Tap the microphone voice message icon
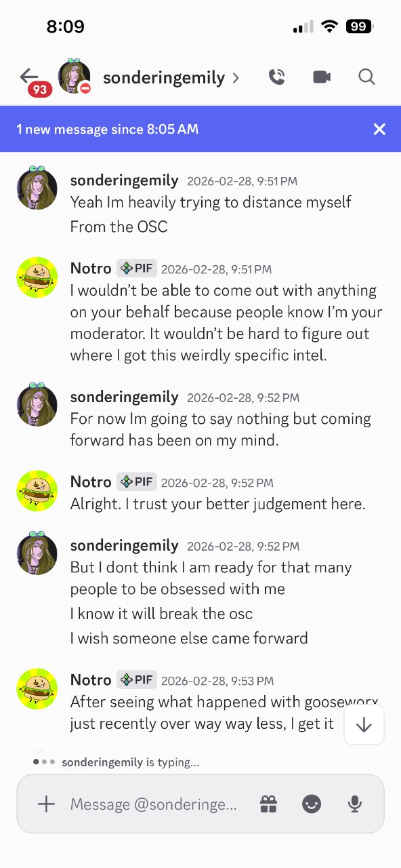This screenshot has height=868, width=401. 354,804
